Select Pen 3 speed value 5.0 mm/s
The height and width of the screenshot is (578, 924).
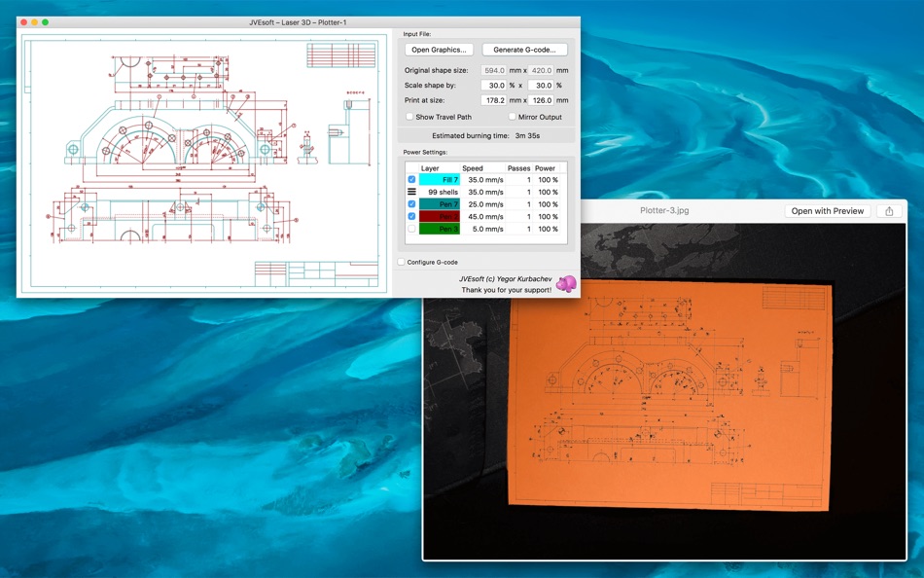coord(488,229)
